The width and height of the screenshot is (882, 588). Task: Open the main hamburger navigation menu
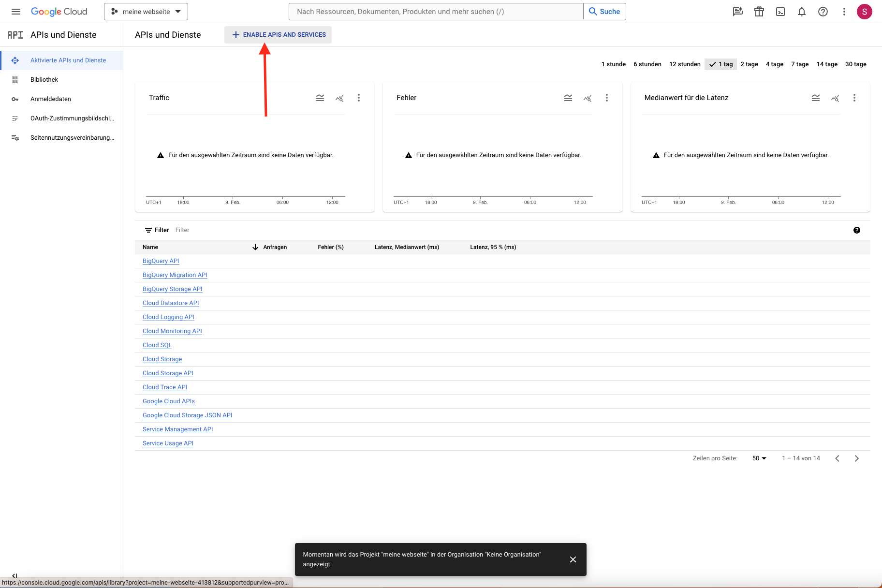[16, 12]
